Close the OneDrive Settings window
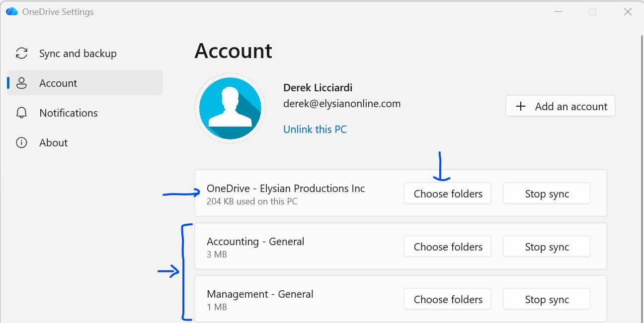The width and height of the screenshot is (644, 323). [628, 12]
